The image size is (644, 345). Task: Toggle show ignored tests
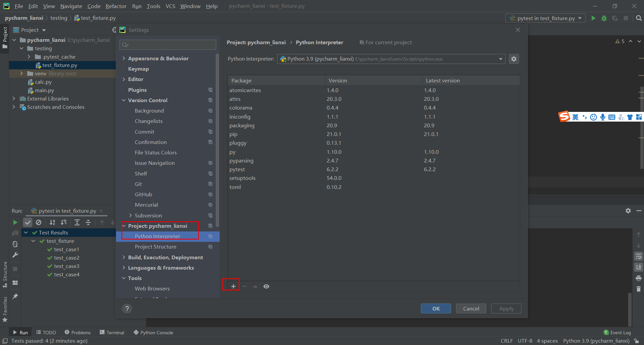click(x=39, y=222)
